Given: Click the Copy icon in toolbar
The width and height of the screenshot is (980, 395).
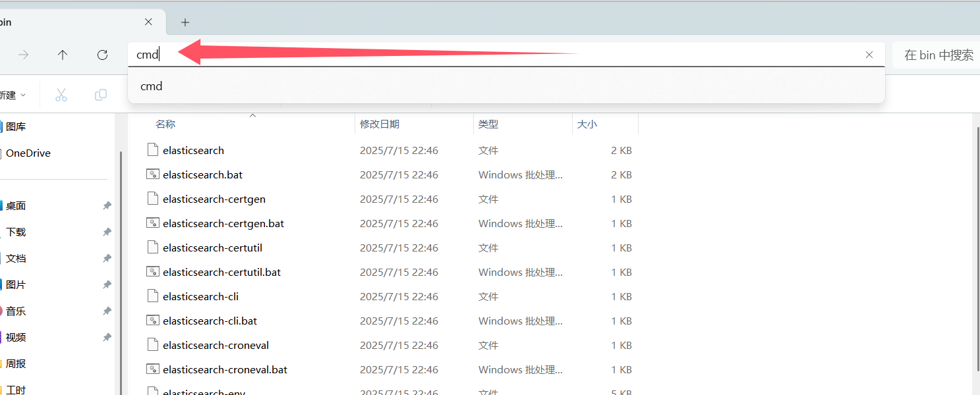Looking at the screenshot, I should point(101,95).
